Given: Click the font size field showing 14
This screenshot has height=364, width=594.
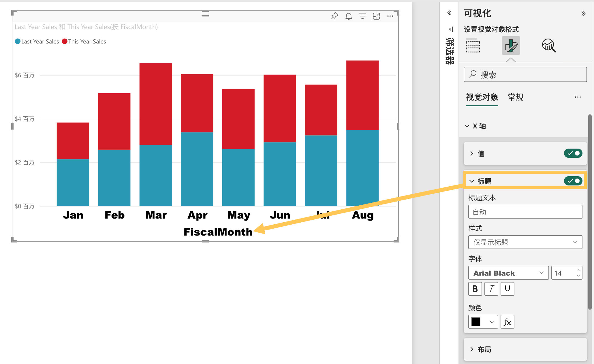Looking at the screenshot, I should point(564,273).
